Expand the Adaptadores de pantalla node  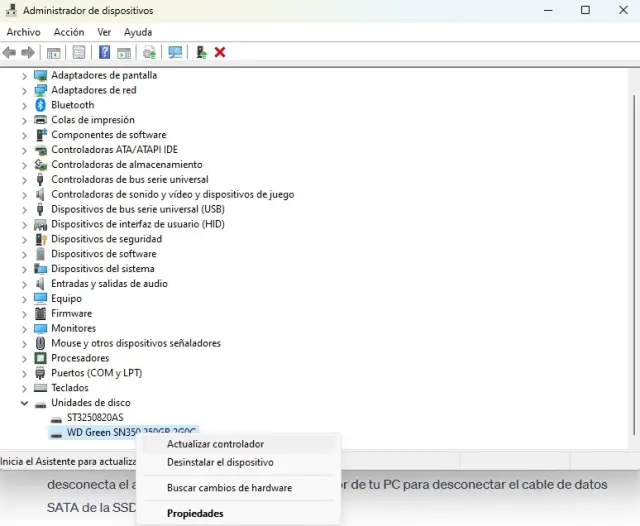(x=24, y=75)
